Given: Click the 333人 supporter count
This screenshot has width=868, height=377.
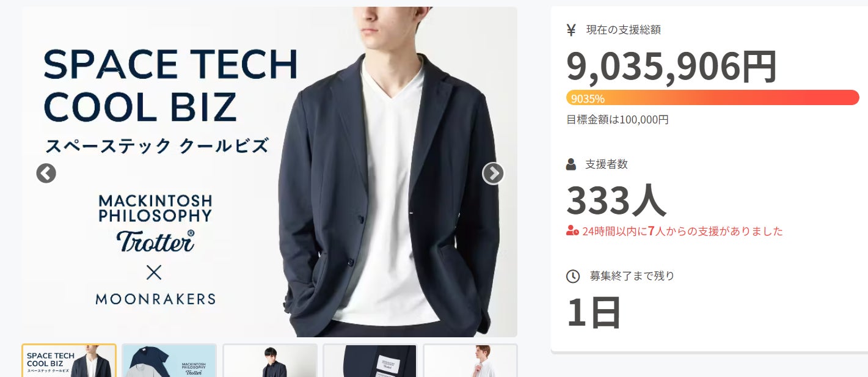Looking at the screenshot, I should (x=616, y=200).
